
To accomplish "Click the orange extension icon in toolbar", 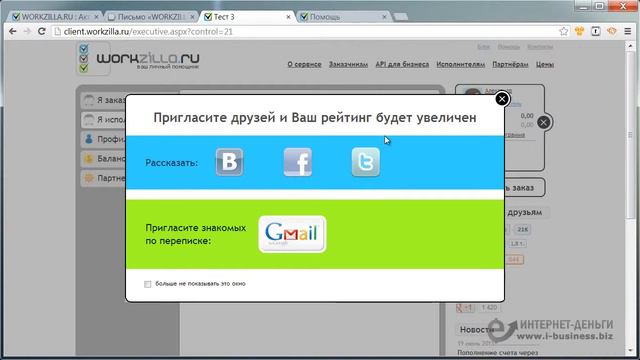I will [611, 31].
